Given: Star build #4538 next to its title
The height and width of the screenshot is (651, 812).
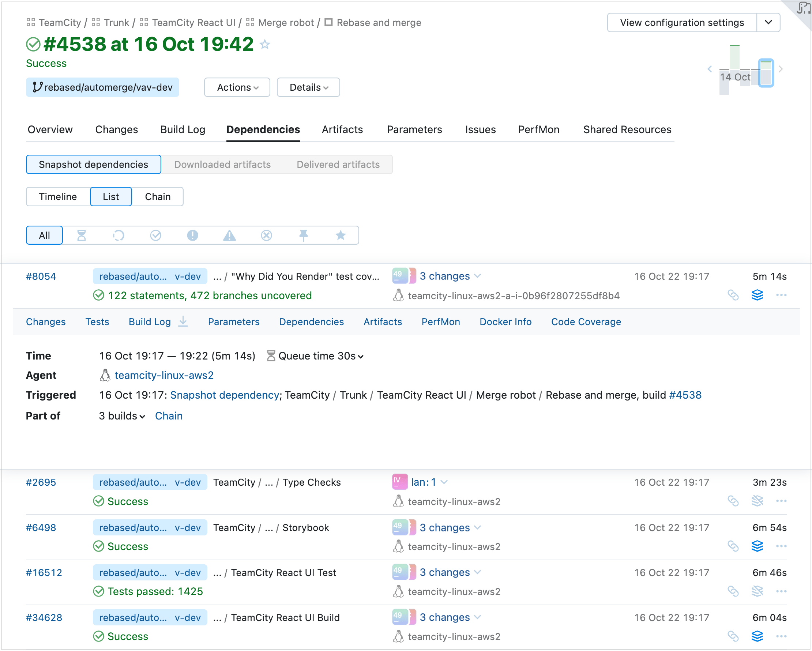Looking at the screenshot, I should 265,44.
